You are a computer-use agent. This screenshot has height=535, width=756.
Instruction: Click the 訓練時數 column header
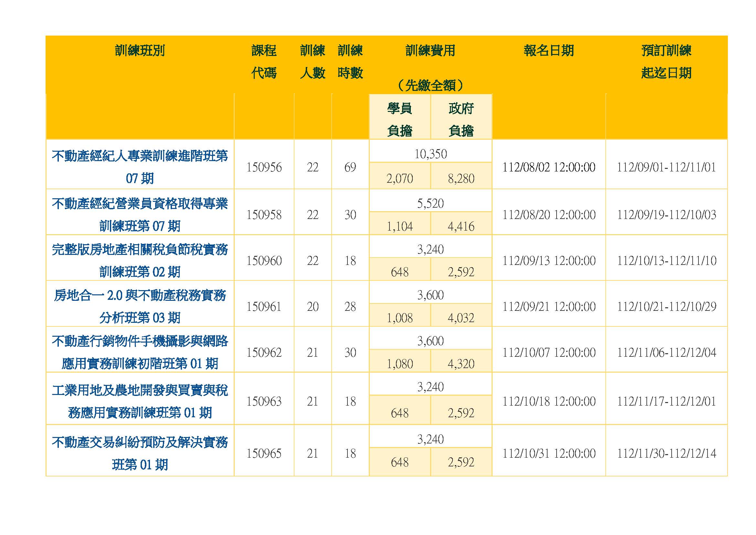[x=350, y=61]
